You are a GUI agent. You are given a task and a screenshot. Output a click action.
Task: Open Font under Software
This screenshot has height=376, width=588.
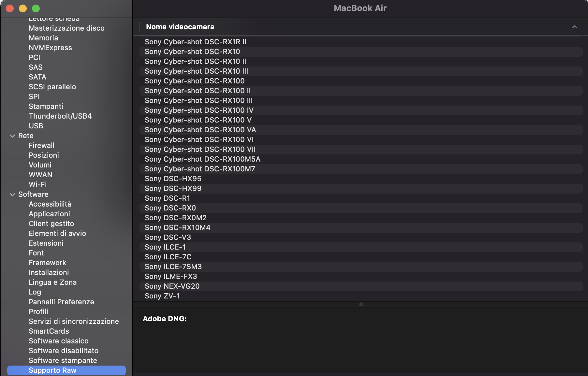[36, 253]
